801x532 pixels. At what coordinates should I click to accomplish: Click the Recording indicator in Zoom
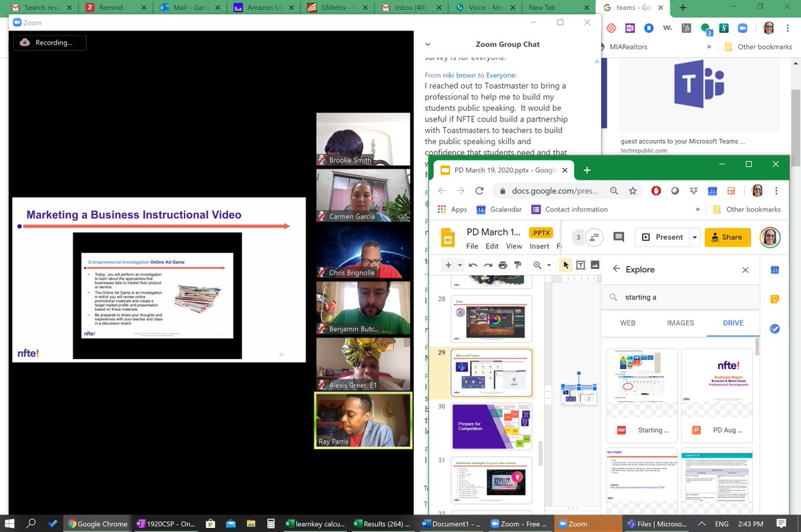[x=50, y=43]
